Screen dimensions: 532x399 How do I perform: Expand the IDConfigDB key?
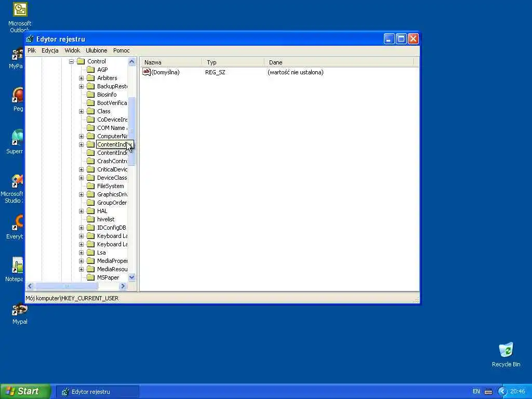(81, 228)
